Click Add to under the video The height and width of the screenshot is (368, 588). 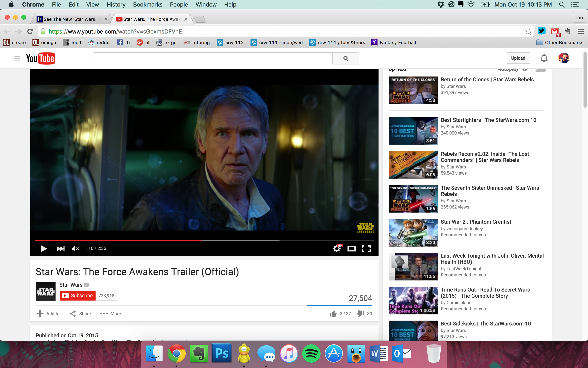point(48,313)
